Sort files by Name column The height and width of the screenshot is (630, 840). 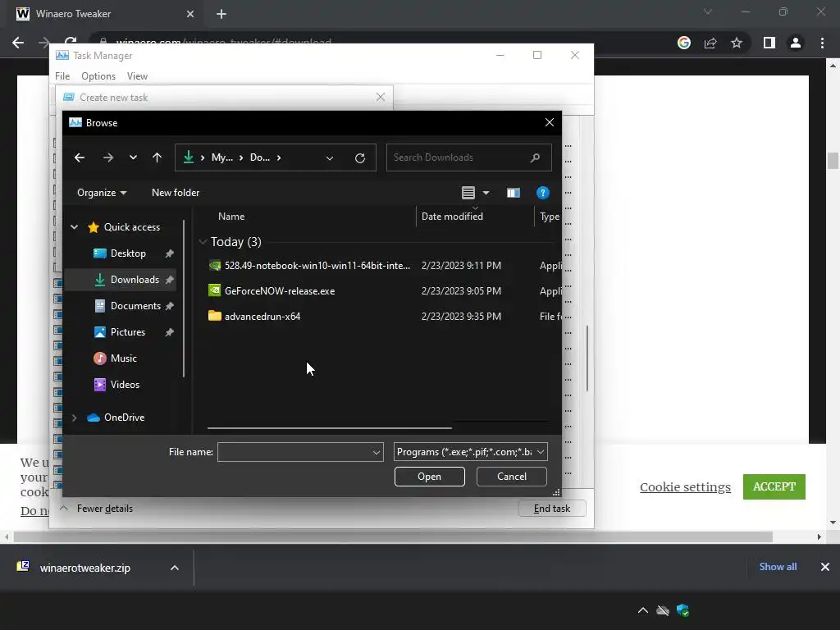click(x=231, y=217)
